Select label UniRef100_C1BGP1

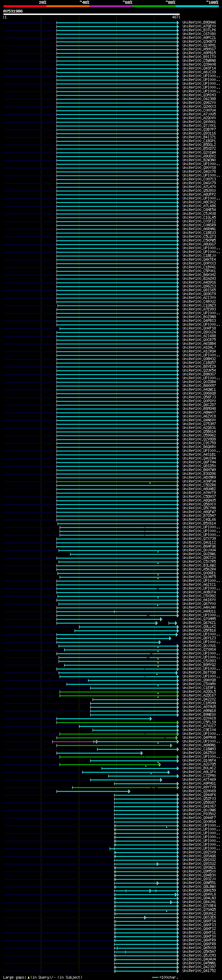coord(199,141)
